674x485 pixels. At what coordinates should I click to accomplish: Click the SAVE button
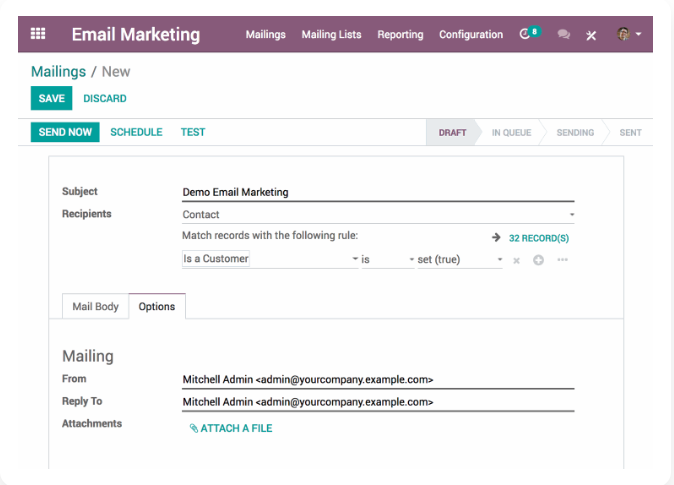tap(51, 98)
